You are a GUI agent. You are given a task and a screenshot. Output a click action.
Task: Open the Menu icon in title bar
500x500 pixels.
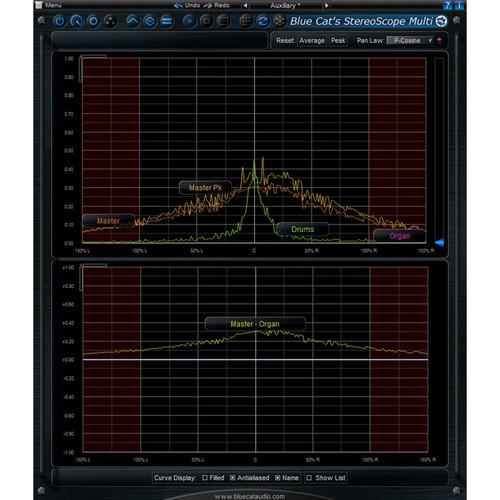[x=39, y=5]
